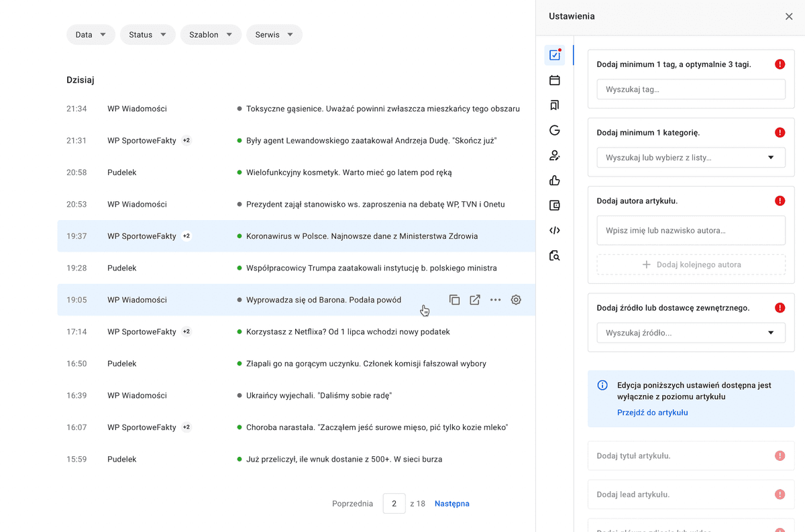Open article 'Współpracowicy Trumpa zaatakowali instytucję'
This screenshot has height=532, width=805.
click(372, 268)
